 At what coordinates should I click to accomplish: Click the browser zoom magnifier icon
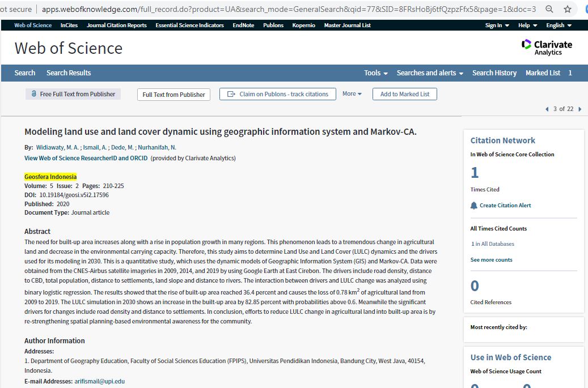pos(549,9)
